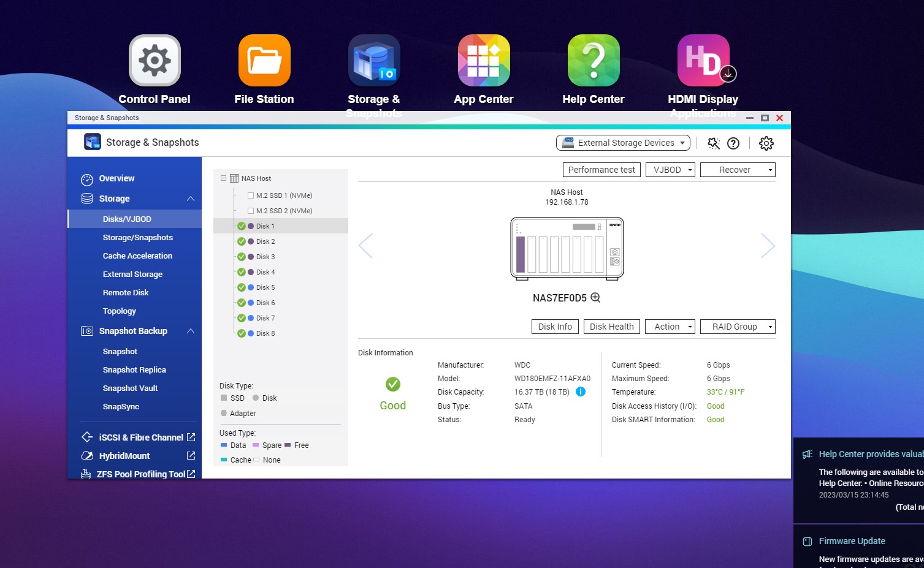Select Storage/Snapshots in the sidebar
The height and width of the screenshot is (568, 924).
tap(137, 238)
